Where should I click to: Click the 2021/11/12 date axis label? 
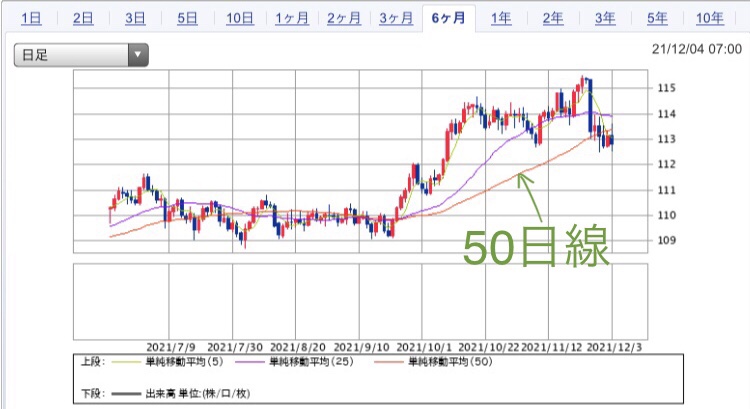pyautogui.click(x=551, y=347)
